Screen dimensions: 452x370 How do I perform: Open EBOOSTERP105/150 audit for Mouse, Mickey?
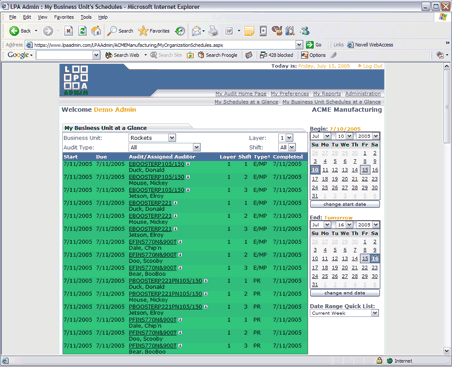point(156,177)
